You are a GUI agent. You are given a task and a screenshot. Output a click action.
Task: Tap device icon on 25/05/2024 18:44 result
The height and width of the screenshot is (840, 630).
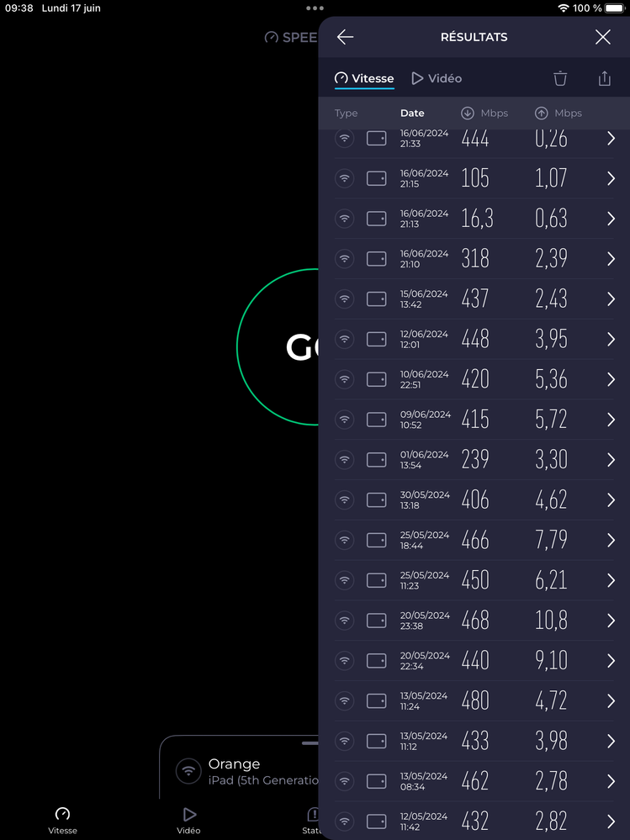pos(377,540)
